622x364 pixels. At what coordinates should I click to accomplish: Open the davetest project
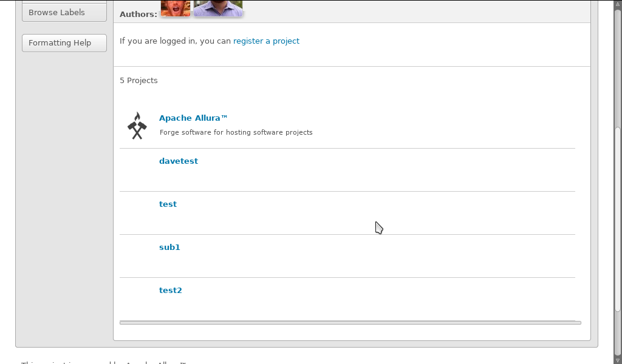tap(179, 161)
